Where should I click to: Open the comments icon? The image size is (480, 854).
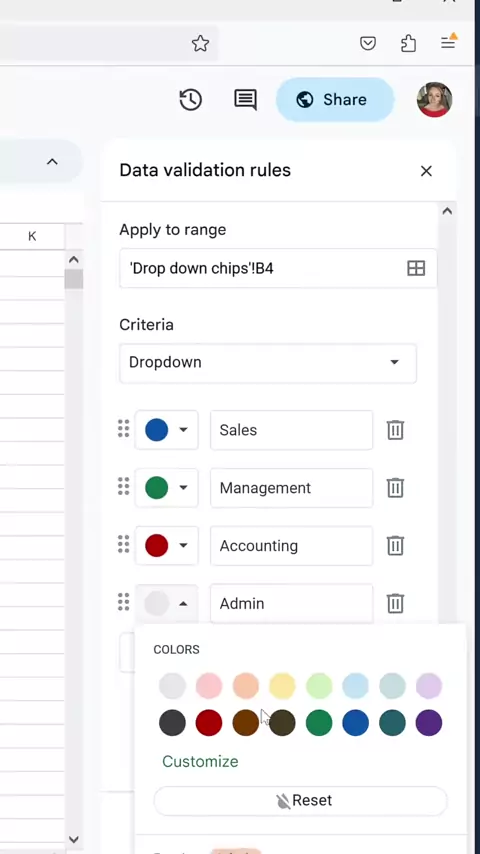(245, 100)
